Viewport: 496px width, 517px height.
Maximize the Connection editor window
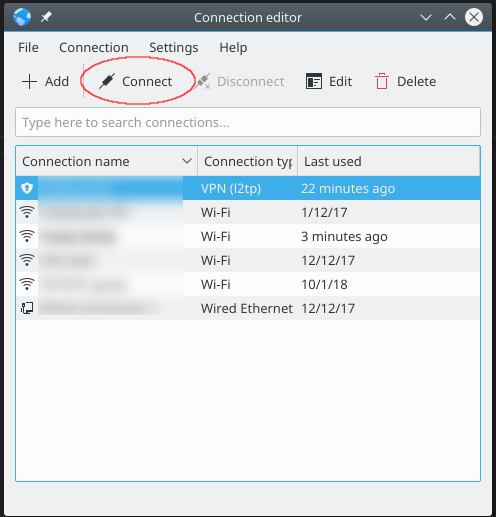pos(450,17)
